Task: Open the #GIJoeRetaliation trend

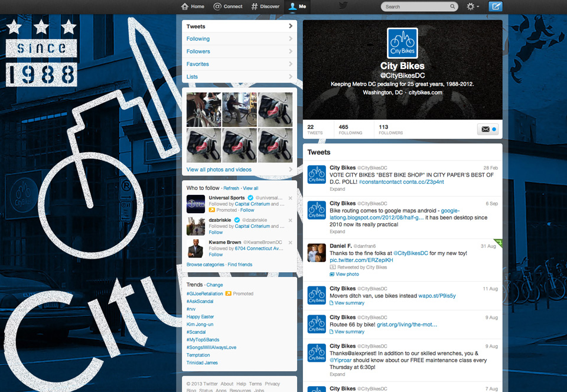Action: pyautogui.click(x=205, y=294)
